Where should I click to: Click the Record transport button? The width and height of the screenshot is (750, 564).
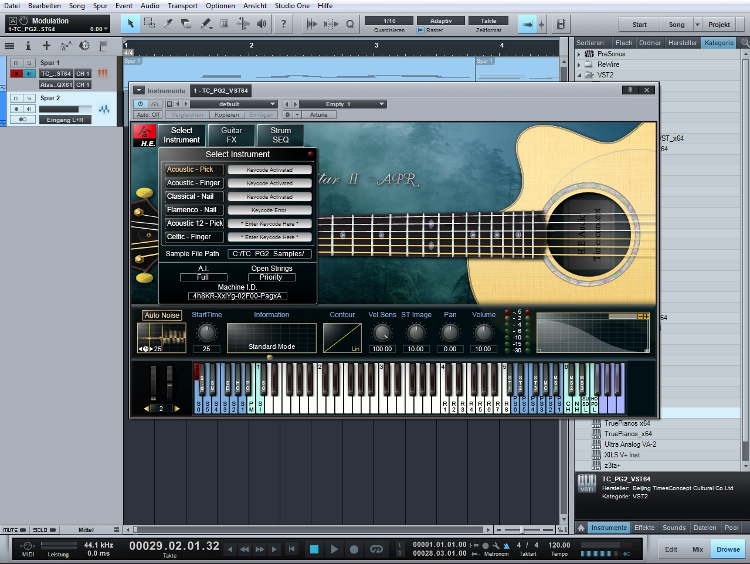click(x=354, y=549)
